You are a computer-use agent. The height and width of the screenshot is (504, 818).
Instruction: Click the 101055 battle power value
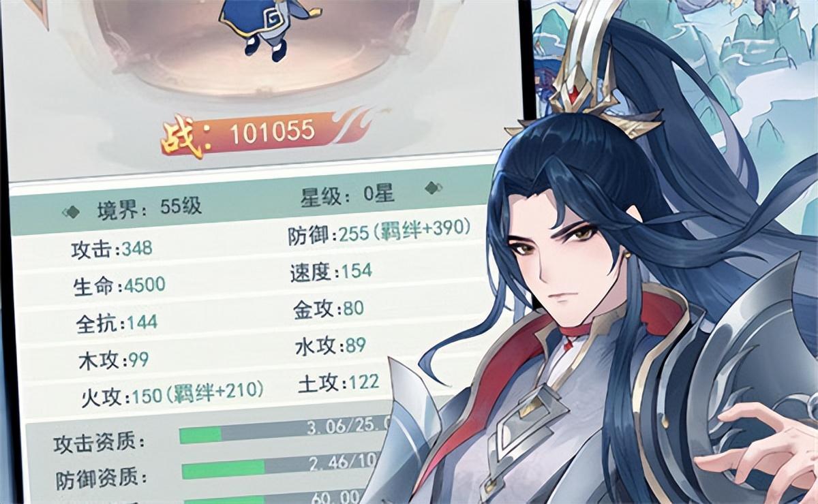click(x=272, y=132)
